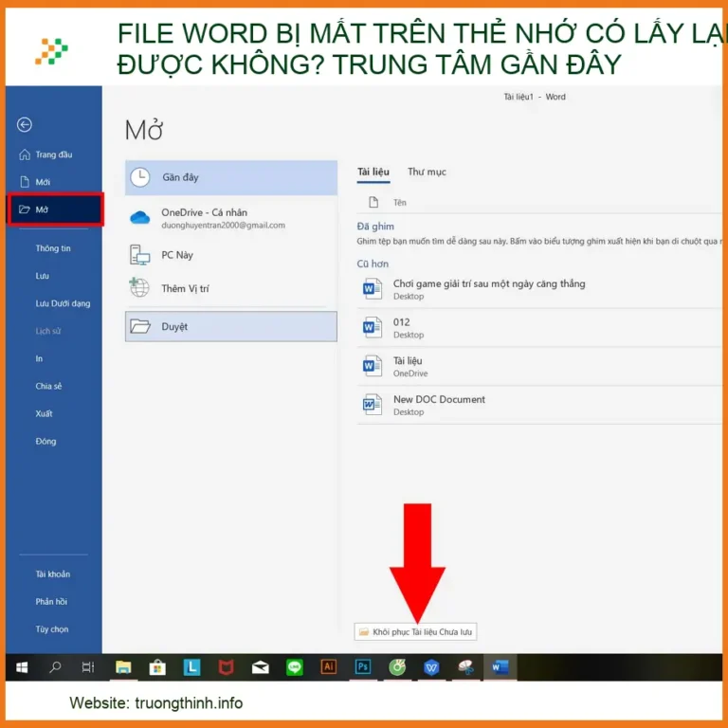
Task: Open Tùy chọn options
Action: tap(53, 629)
